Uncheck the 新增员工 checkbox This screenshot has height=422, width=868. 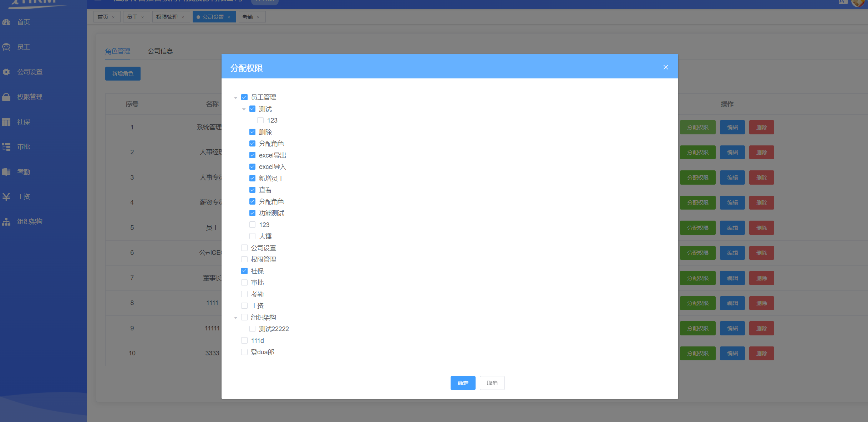[x=253, y=178]
